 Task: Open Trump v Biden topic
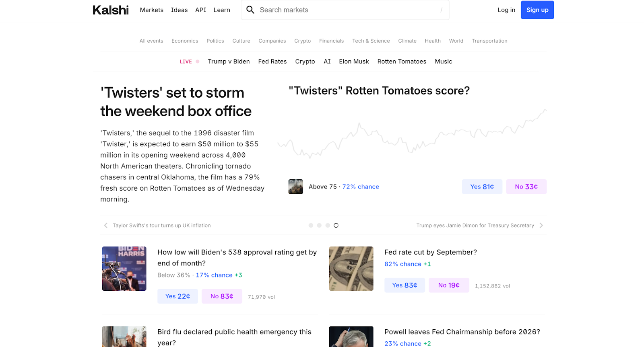coord(229,62)
